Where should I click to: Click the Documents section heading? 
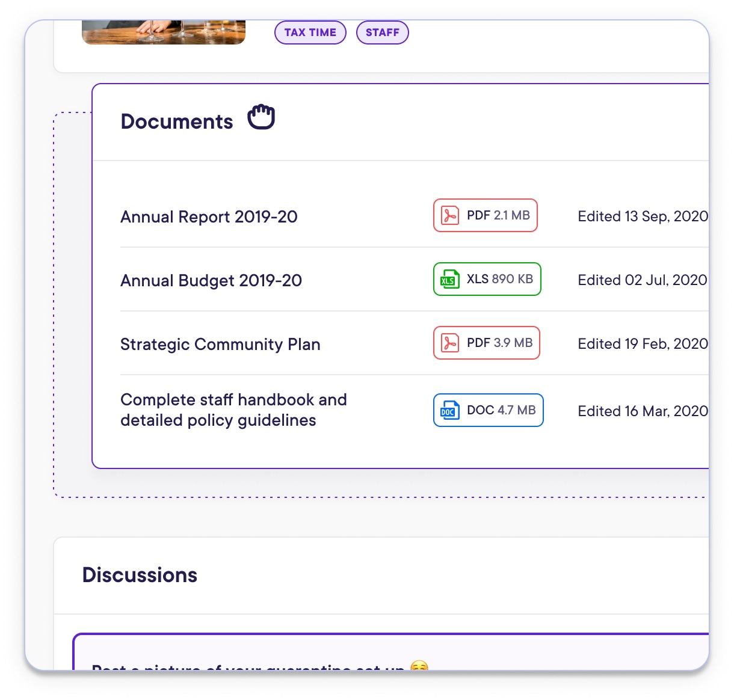pos(176,121)
